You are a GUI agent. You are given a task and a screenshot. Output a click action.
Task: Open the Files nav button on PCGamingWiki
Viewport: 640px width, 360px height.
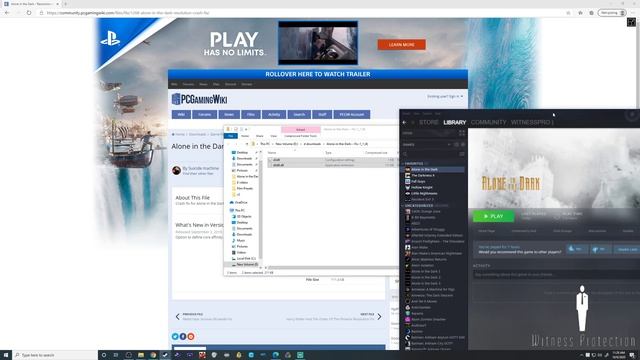point(251,115)
